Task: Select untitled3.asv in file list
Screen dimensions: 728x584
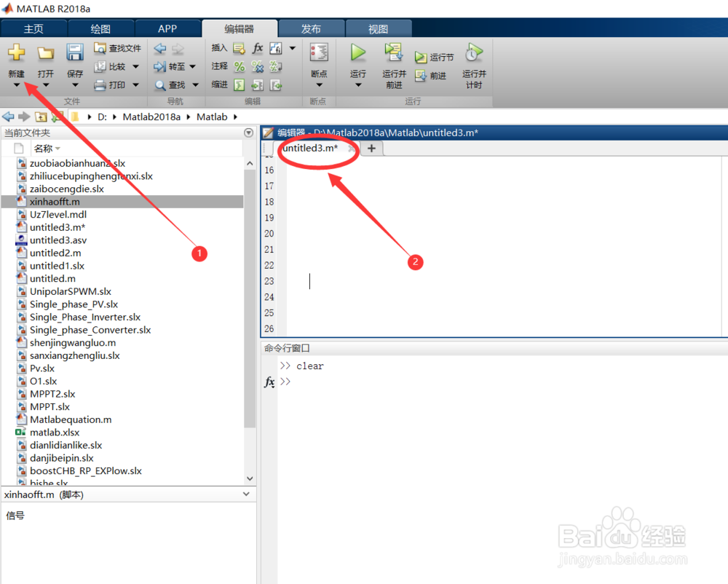Action: tap(122, 240)
